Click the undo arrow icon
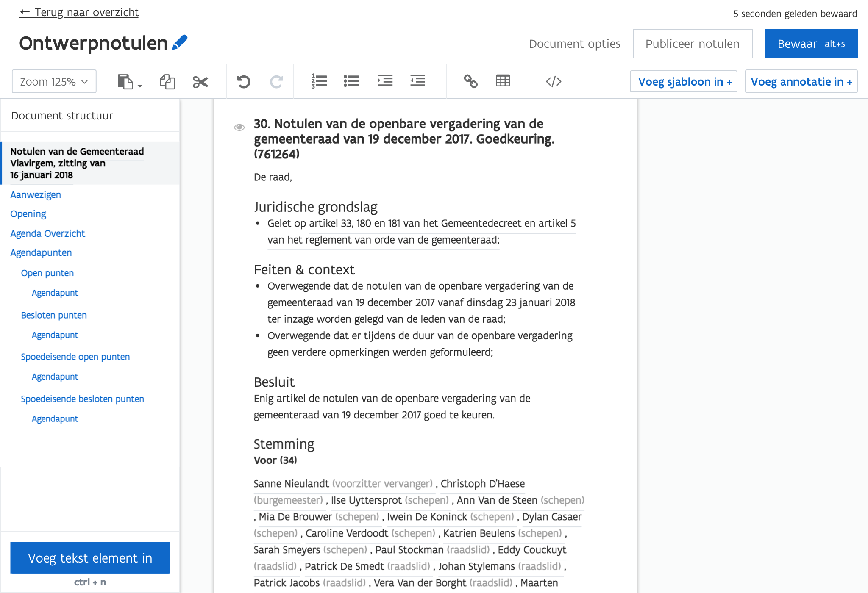This screenshot has width=868, height=593. point(244,81)
